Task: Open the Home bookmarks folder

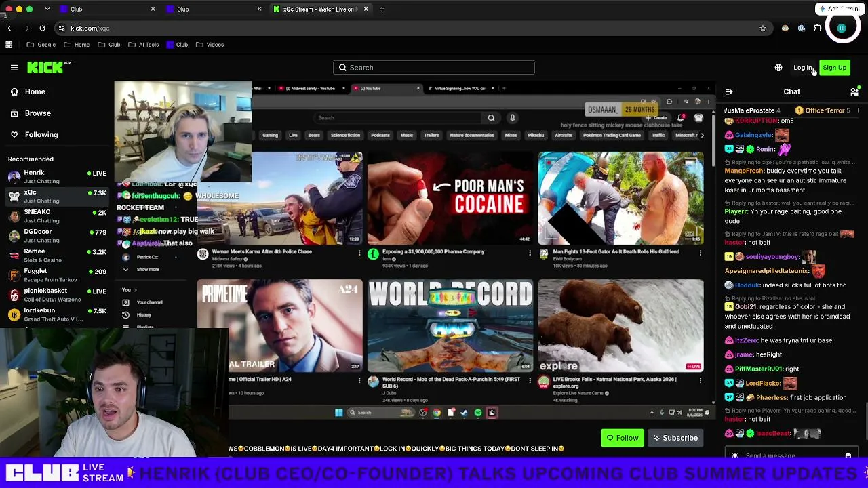Action: (77, 45)
